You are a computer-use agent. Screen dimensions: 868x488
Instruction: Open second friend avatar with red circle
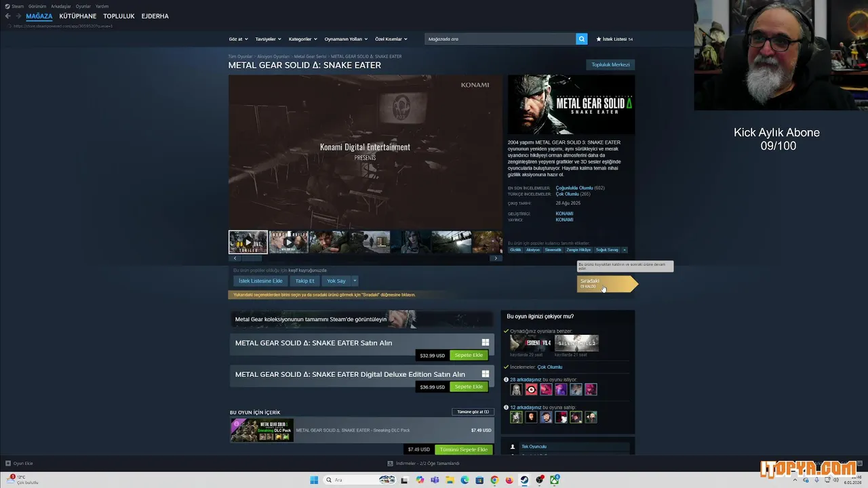coord(531,390)
